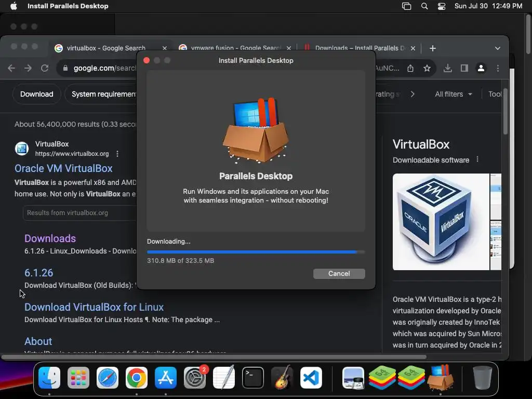Click the Parallels Desktop box logo in installer
Screen dimensions: 532x399
[x=256, y=129]
